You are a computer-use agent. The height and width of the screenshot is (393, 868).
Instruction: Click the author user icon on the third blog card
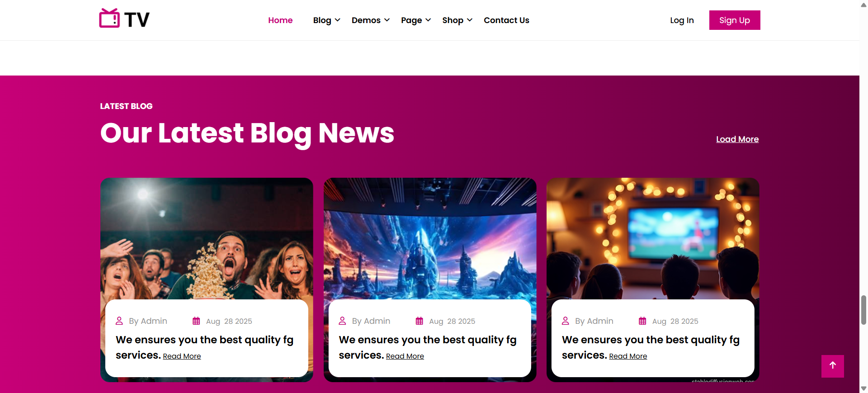566,321
